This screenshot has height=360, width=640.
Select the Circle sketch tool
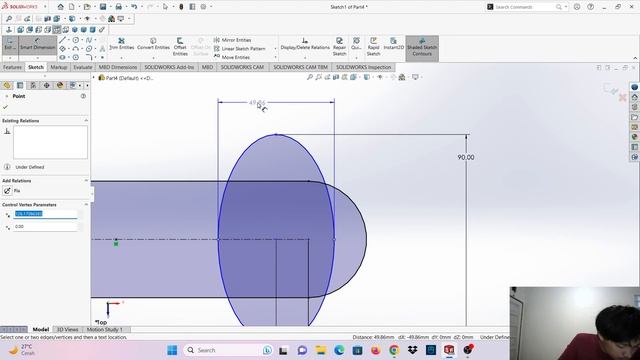point(76,40)
